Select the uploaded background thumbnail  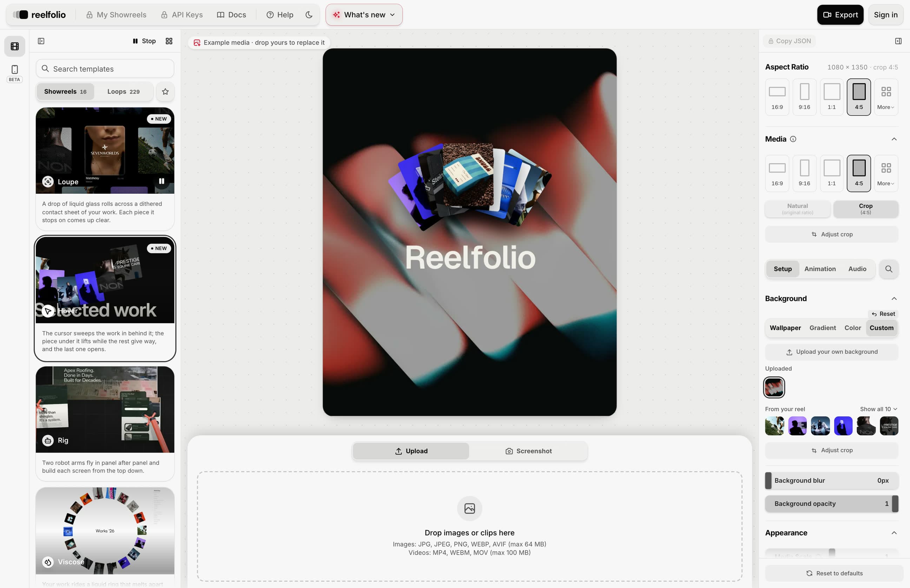click(774, 387)
